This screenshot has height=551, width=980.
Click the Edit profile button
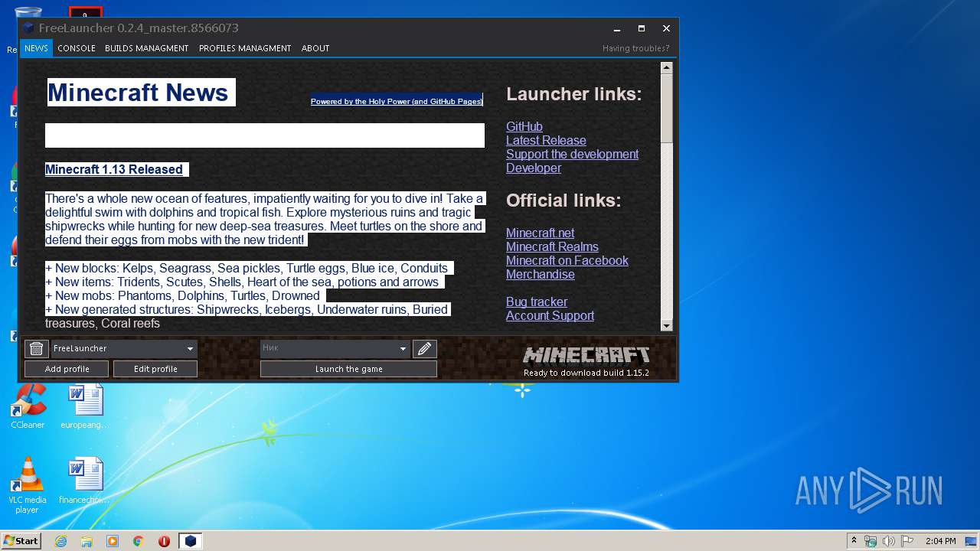click(x=155, y=369)
